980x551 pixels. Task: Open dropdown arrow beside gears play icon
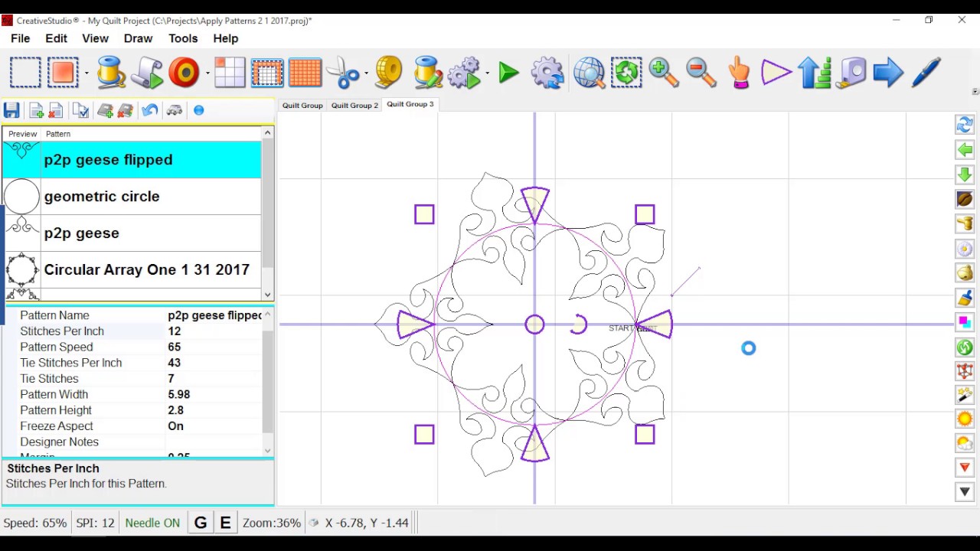point(487,74)
